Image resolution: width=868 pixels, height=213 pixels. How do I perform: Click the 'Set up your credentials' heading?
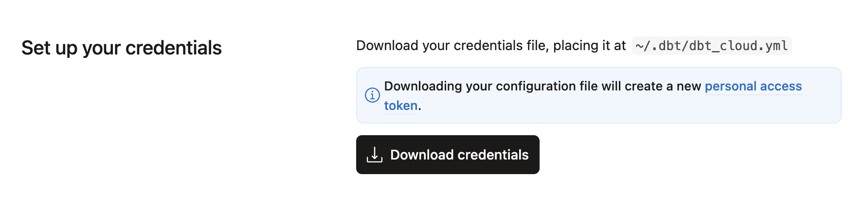[121, 48]
